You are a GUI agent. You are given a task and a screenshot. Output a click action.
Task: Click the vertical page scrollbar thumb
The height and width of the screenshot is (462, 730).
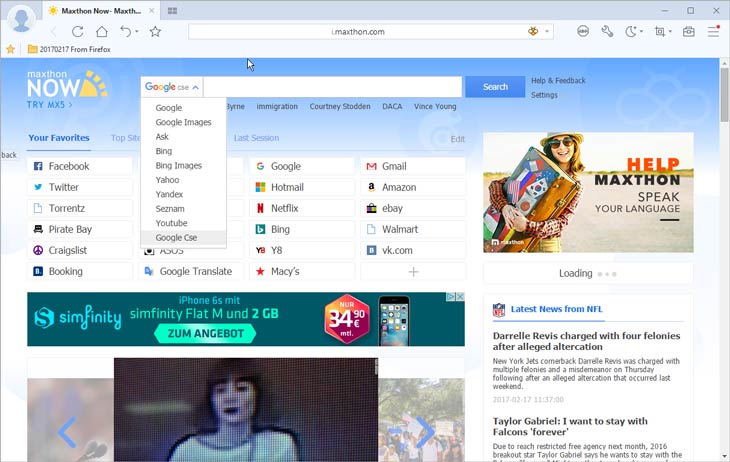pos(724,95)
